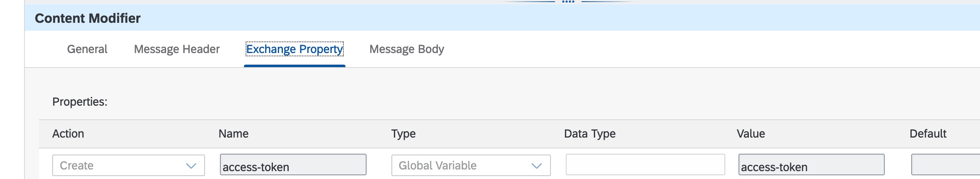Click the Name field containing access-token
This screenshot has height=179, width=980.
point(293,165)
